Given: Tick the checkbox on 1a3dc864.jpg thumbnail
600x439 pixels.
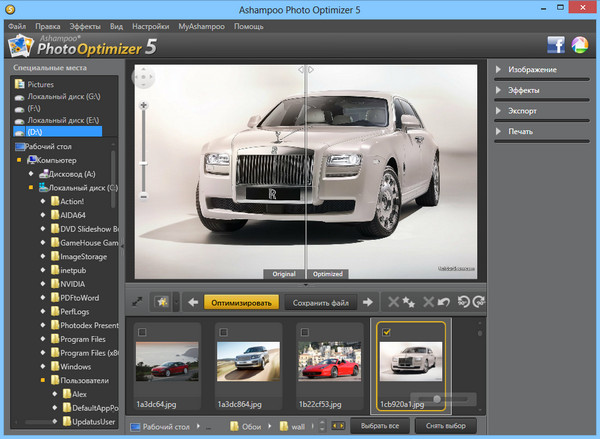Looking at the screenshot, I should click(x=222, y=332).
